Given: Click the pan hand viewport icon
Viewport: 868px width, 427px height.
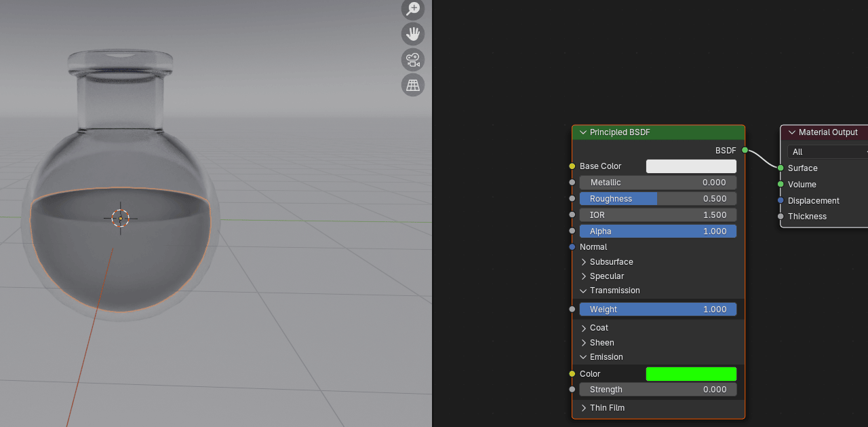Looking at the screenshot, I should click(x=413, y=34).
